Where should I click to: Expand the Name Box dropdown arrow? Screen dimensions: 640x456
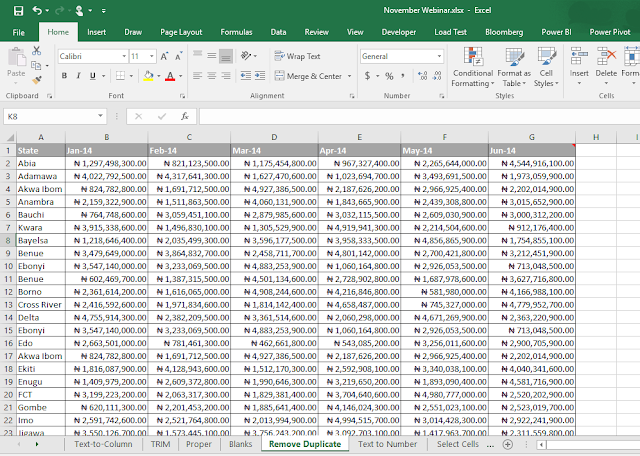click(100, 116)
